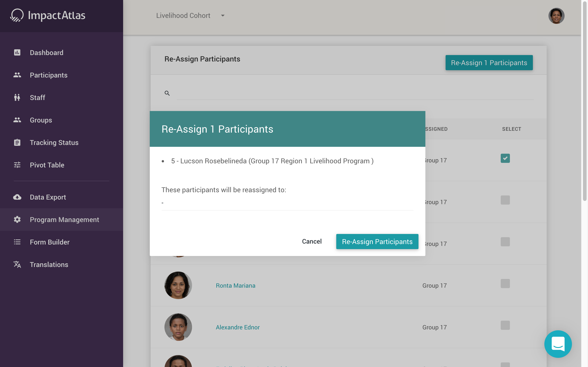Open the reassign destination dropdown field
Image resolution: width=588 pixels, height=367 pixels.
click(287, 203)
